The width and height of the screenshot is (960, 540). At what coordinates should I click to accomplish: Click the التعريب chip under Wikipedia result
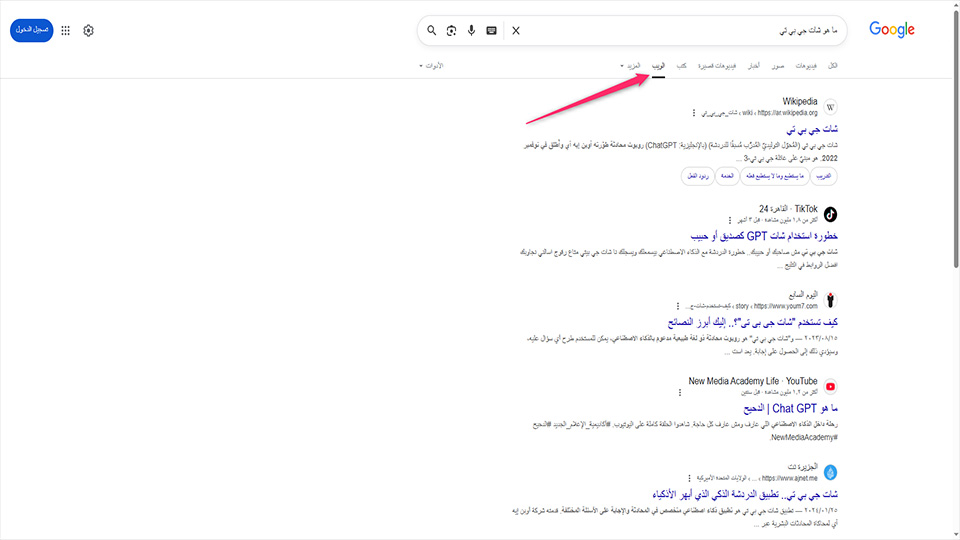click(x=824, y=176)
